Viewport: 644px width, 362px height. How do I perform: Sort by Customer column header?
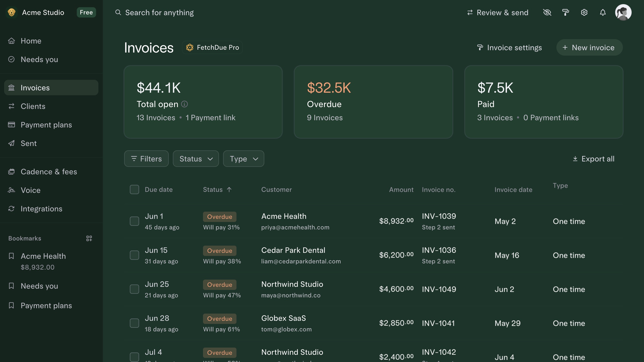(276, 189)
